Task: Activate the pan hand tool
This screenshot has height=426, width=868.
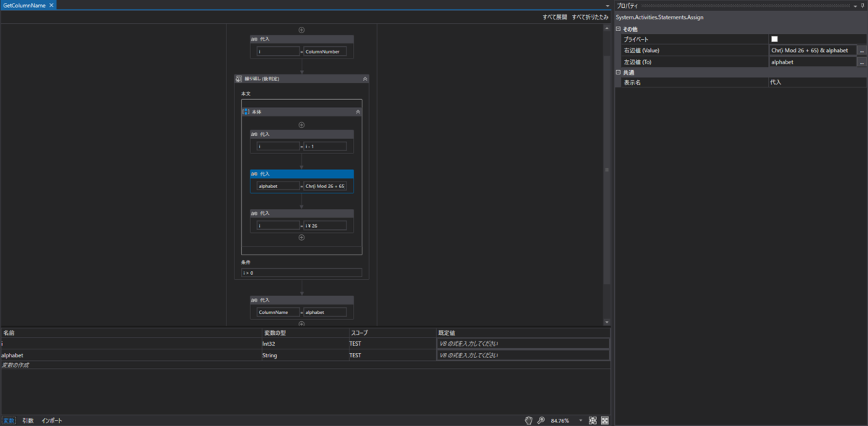Action: tap(529, 420)
